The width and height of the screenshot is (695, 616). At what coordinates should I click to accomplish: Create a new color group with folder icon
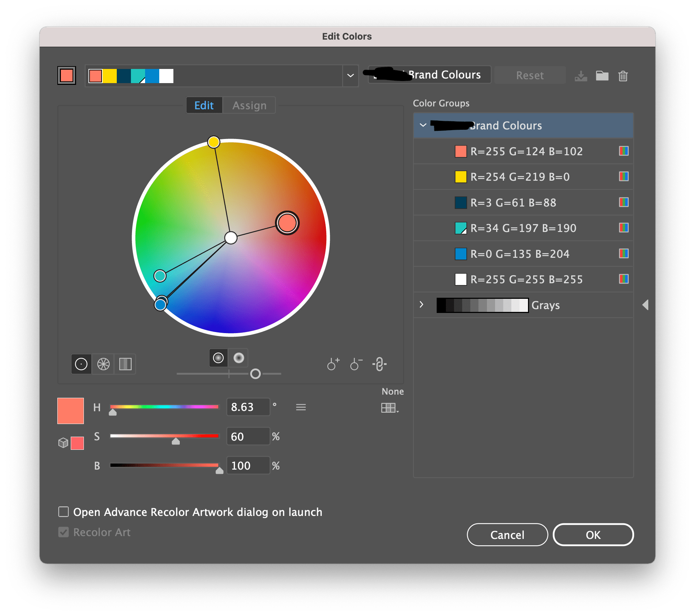pyautogui.click(x=602, y=76)
